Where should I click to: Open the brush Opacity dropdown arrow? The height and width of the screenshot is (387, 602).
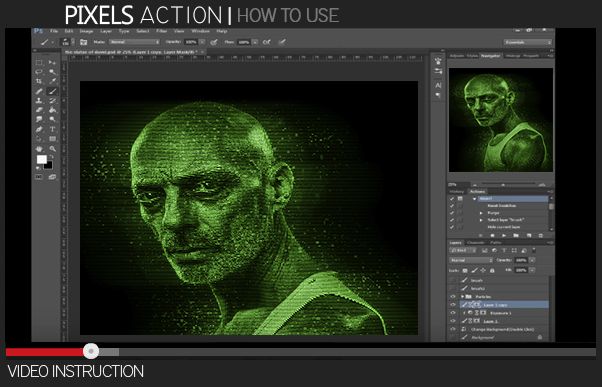202,42
